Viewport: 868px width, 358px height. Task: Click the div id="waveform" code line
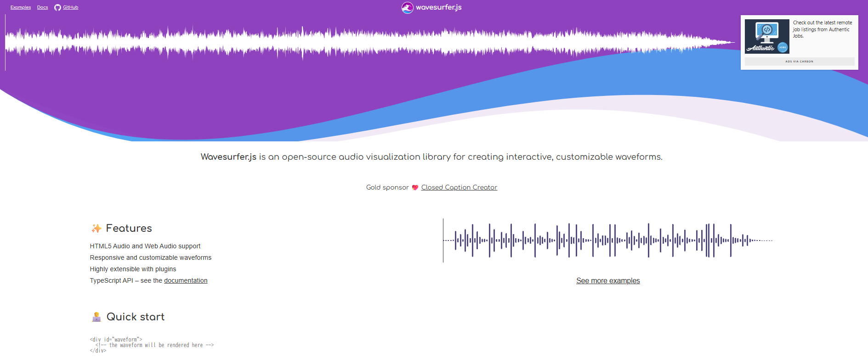click(x=116, y=340)
